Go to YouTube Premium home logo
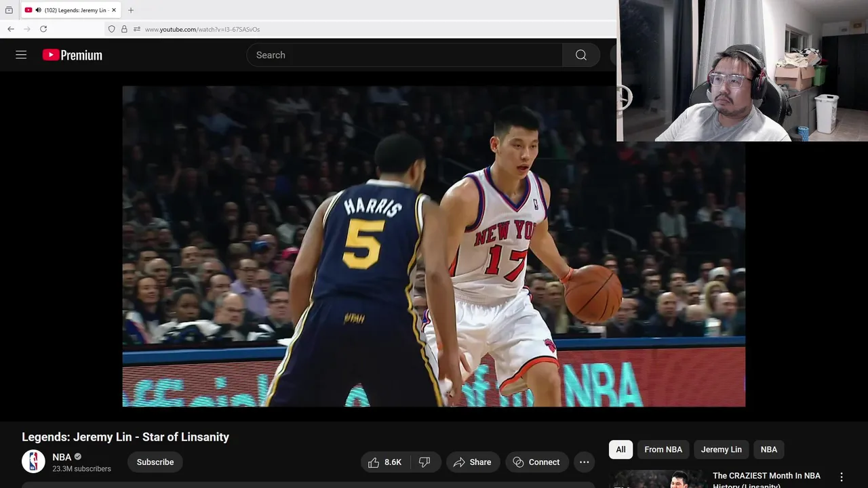 point(72,55)
